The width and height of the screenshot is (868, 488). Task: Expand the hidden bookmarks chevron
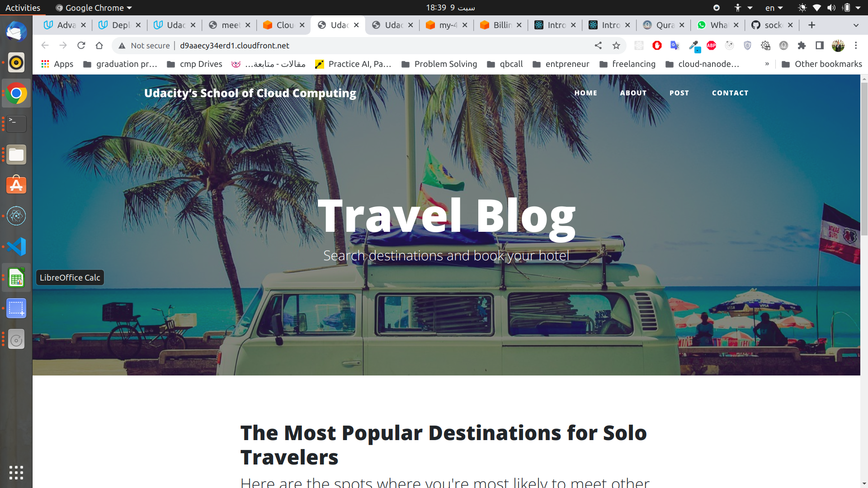767,64
